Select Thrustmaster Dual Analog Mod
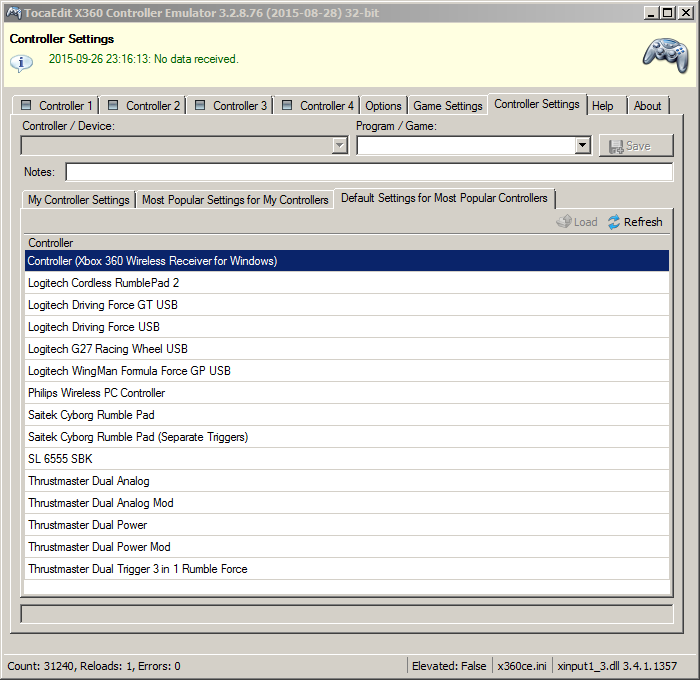 click(x=346, y=503)
